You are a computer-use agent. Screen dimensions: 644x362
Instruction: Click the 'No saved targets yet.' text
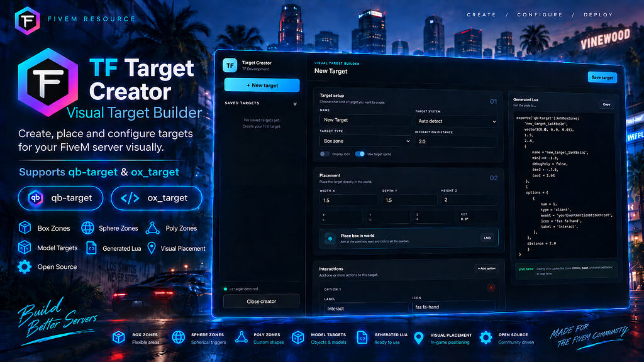262,120
